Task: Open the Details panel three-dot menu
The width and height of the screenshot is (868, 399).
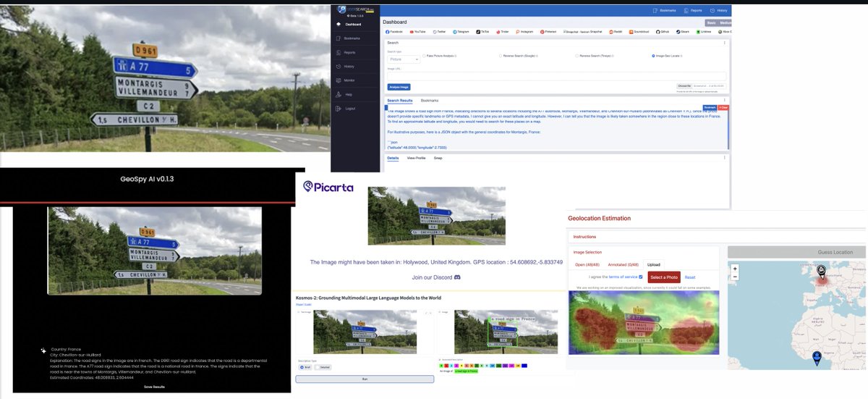Action: 726,157
